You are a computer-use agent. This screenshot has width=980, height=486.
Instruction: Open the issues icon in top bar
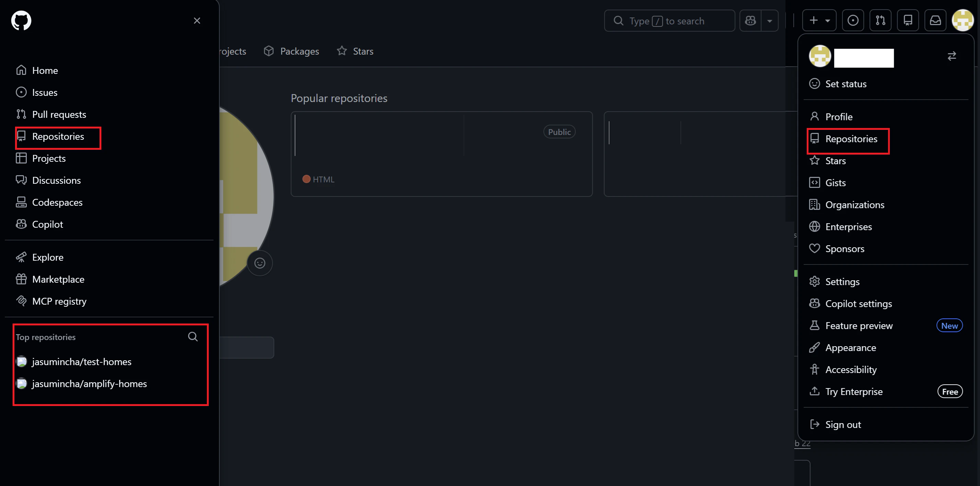tap(853, 21)
